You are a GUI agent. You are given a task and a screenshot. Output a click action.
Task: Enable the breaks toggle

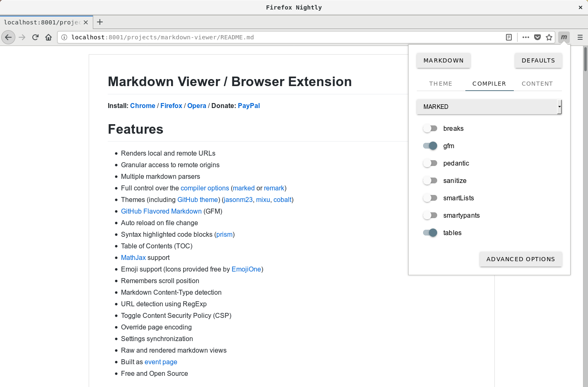430,128
